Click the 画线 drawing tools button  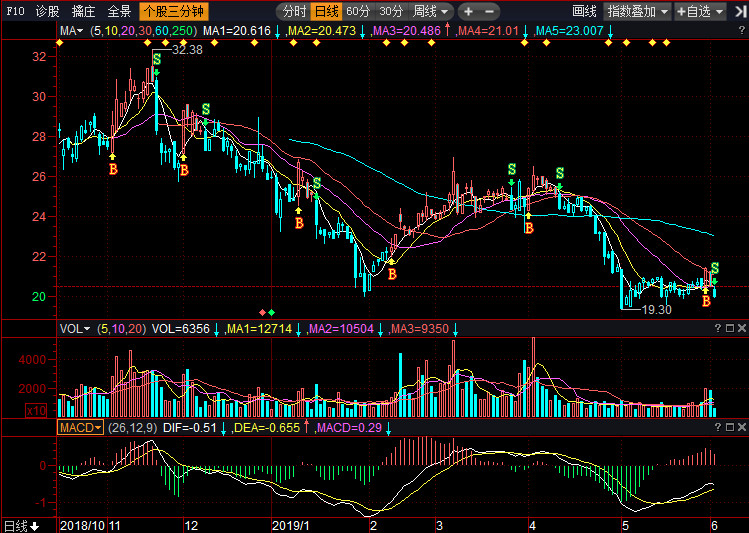pyautogui.click(x=584, y=12)
